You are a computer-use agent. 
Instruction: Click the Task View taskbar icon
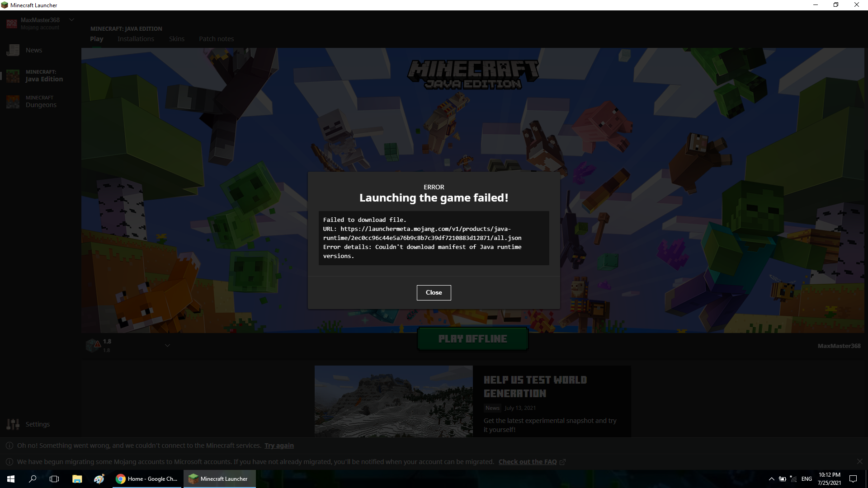54,479
